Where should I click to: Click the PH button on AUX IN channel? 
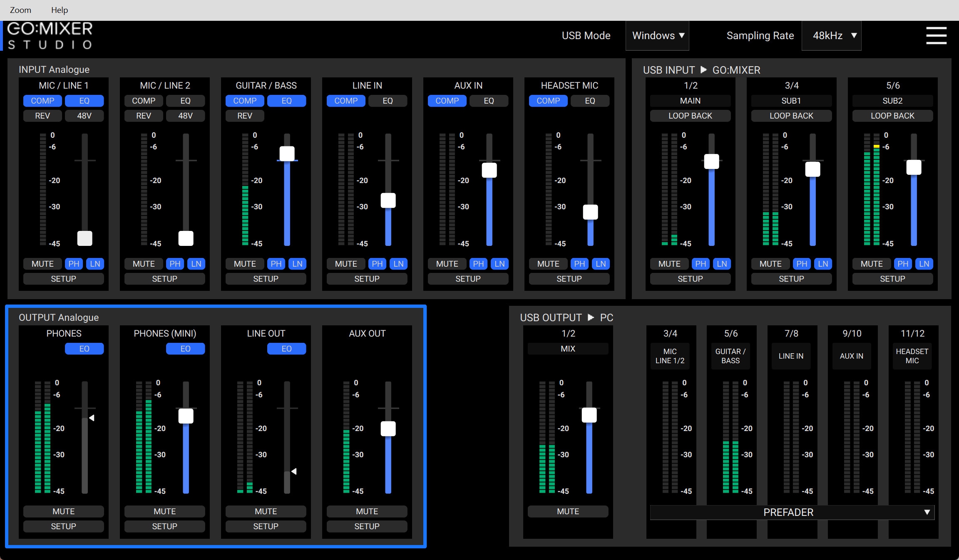click(x=478, y=264)
